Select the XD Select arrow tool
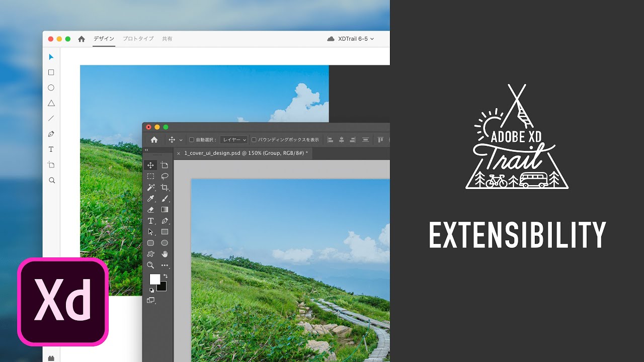Viewport: 644px width, 362px height. pyautogui.click(x=51, y=57)
